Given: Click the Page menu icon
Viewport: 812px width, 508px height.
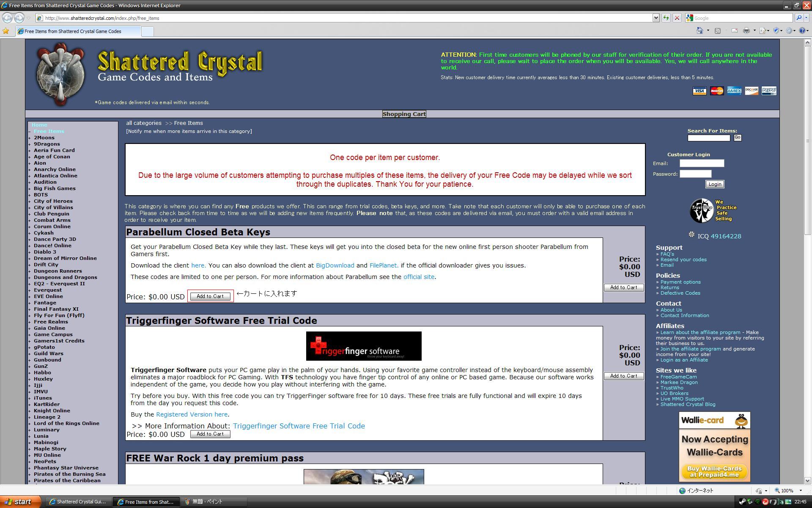Looking at the screenshot, I should (x=763, y=30).
